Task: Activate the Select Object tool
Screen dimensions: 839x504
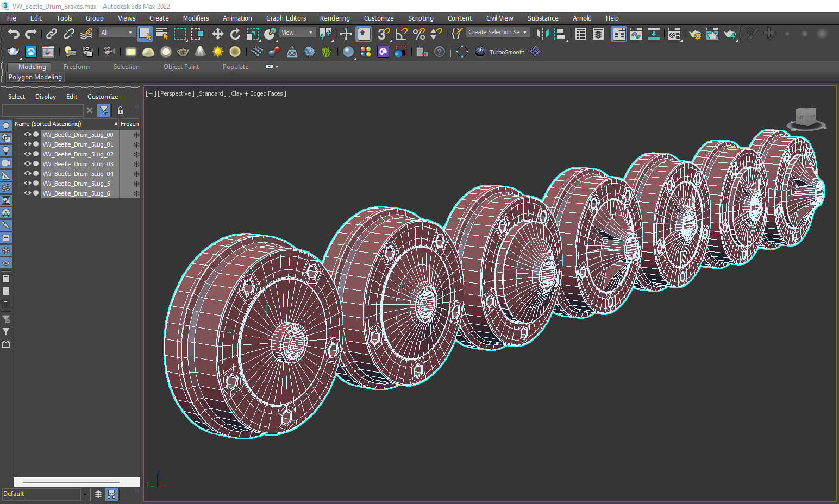Action: tap(145, 34)
